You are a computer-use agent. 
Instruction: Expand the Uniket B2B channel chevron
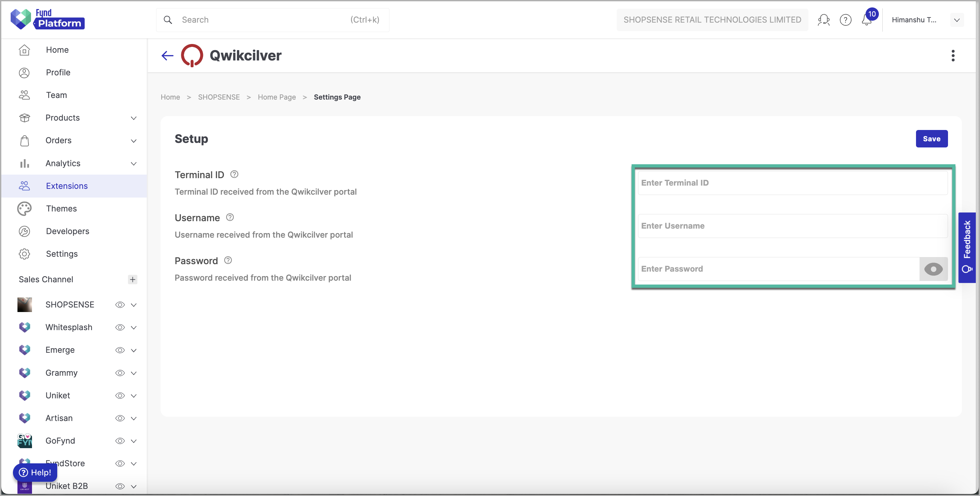point(133,487)
